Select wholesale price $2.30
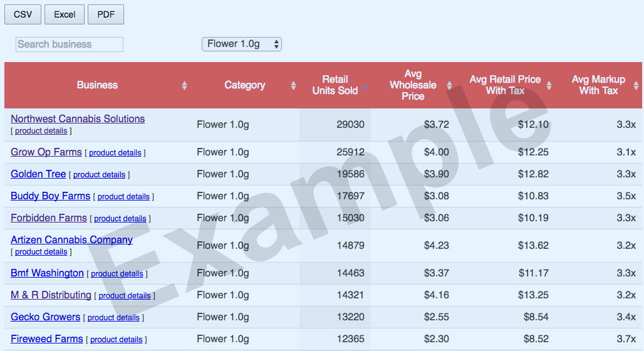644x351 pixels. [437, 338]
